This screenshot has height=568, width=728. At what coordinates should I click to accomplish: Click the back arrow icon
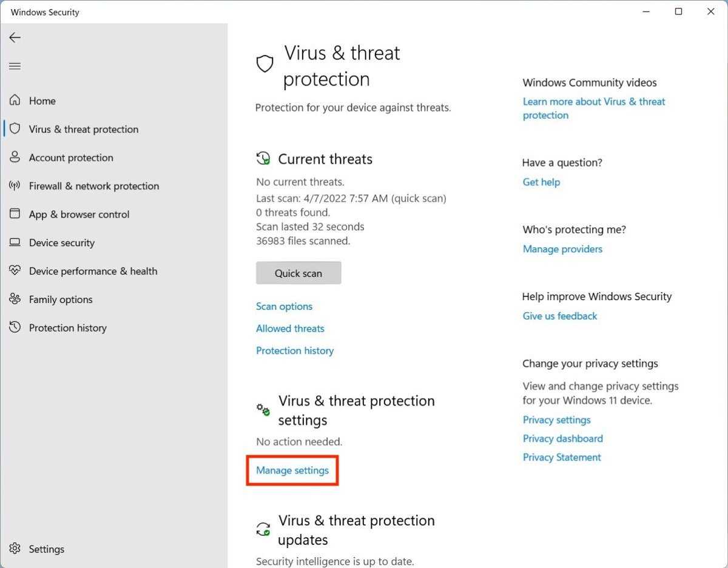[x=15, y=38]
